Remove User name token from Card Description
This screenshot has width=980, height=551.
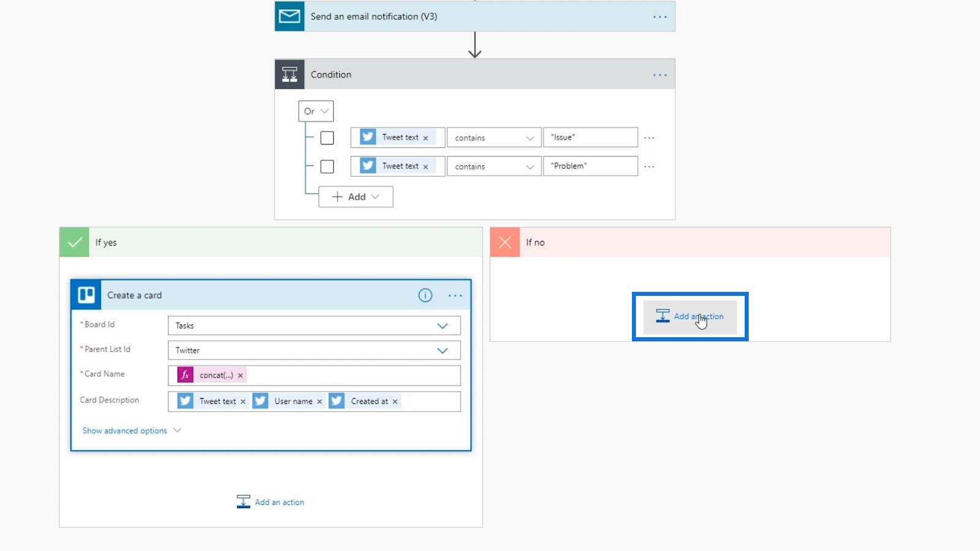319,402
